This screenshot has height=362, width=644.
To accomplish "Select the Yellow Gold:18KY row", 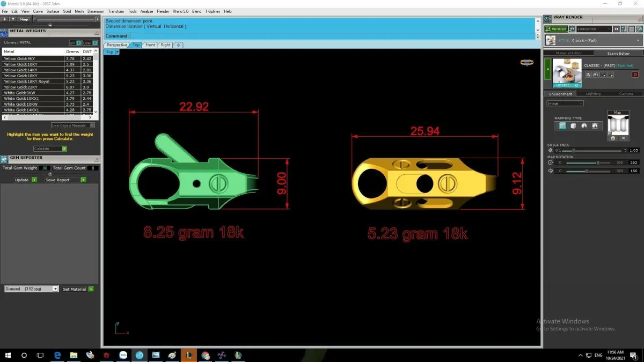I will 47,76.
